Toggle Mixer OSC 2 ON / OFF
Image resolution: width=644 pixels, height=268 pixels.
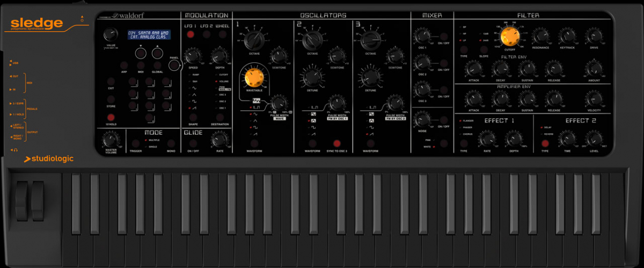coord(443,62)
